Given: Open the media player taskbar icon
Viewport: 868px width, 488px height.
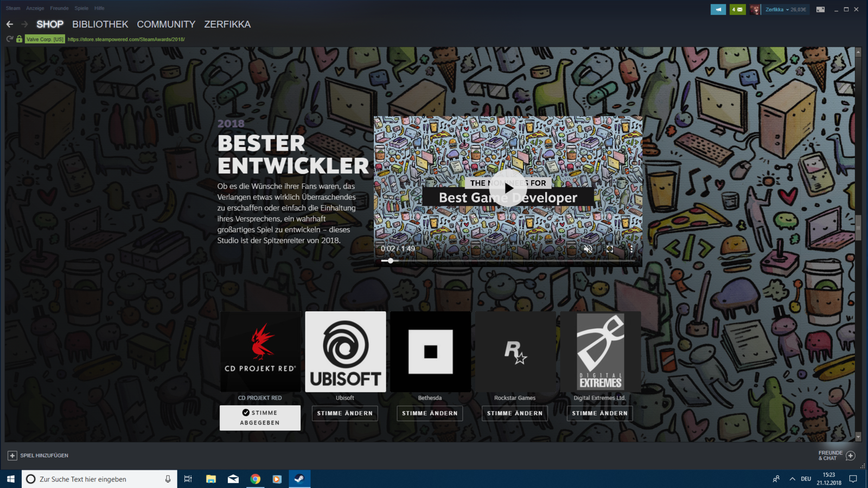Looking at the screenshot, I should point(277,479).
